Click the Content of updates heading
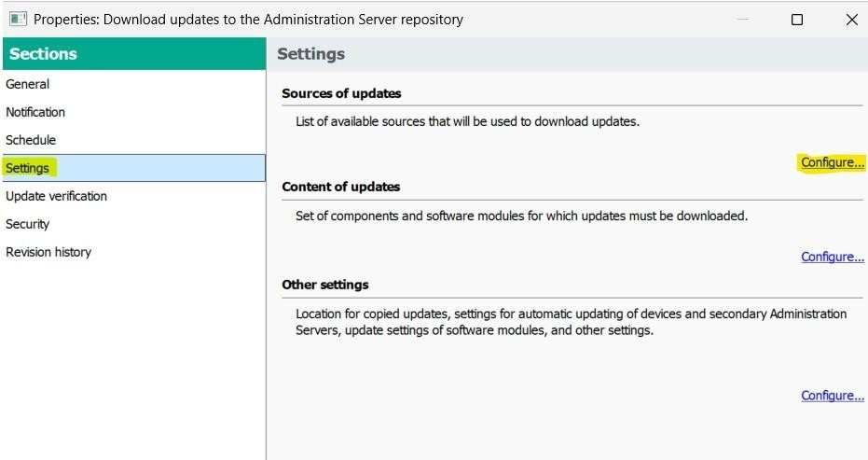 tap(340, 187)
